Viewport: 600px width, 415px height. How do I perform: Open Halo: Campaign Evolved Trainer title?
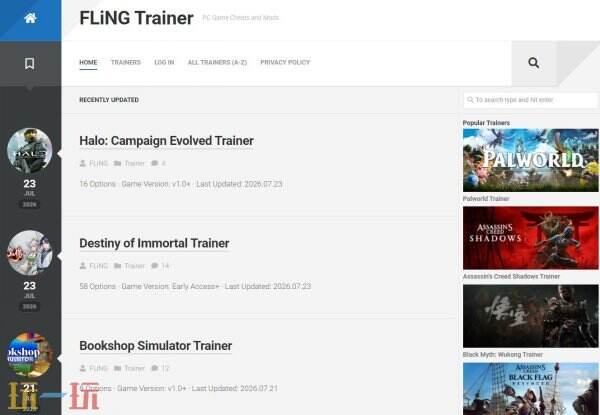166,141
